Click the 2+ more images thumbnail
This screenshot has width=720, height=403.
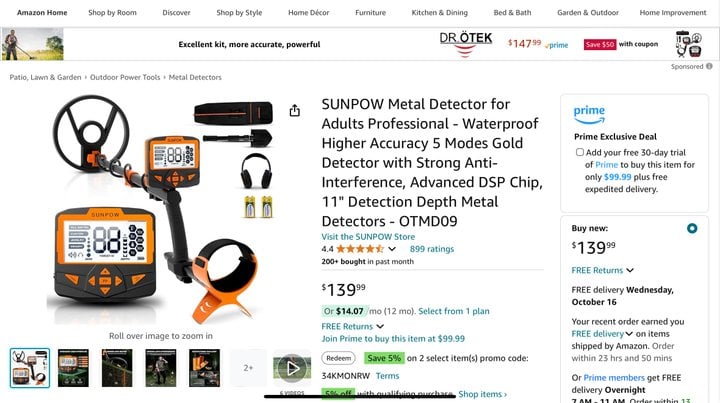tap(248, 368)
